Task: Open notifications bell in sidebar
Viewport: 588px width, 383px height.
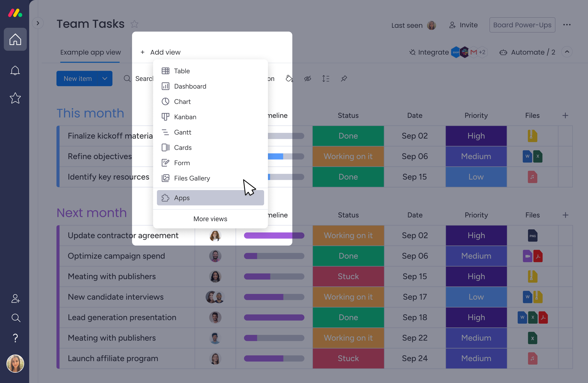Action: tap(15, 70)
